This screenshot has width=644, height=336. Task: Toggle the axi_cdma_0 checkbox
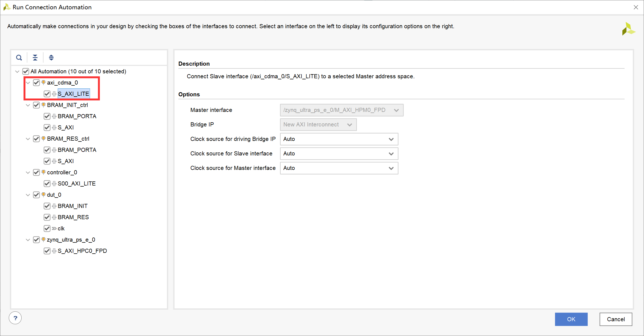36,83
